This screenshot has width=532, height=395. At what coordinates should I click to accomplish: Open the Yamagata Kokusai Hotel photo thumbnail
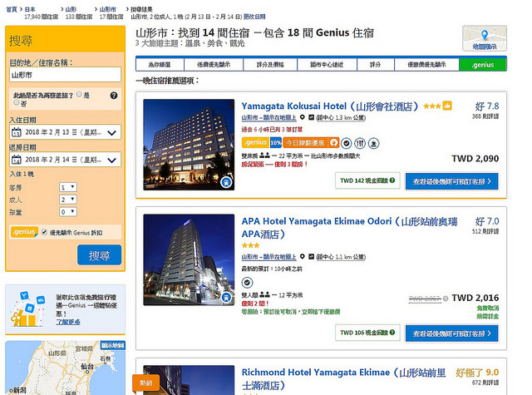[189, 145]
